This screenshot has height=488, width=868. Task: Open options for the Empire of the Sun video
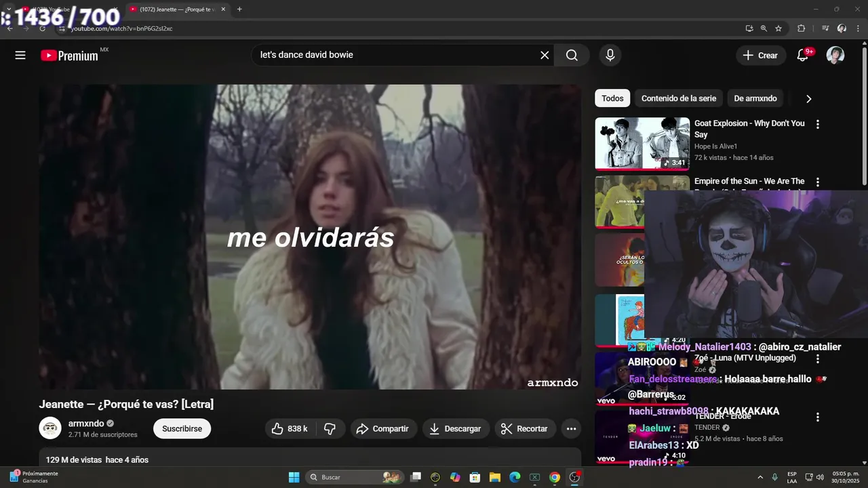point(818,182)
